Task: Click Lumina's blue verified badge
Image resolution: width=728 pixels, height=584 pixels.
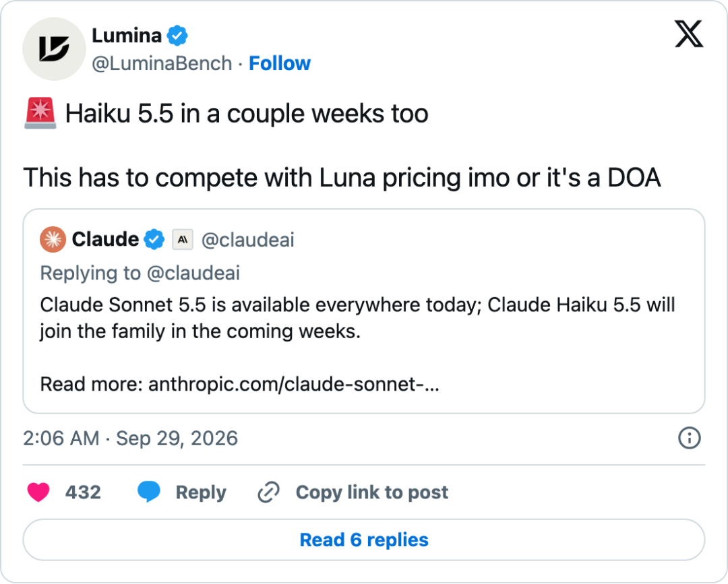Action: click(177, 36)
